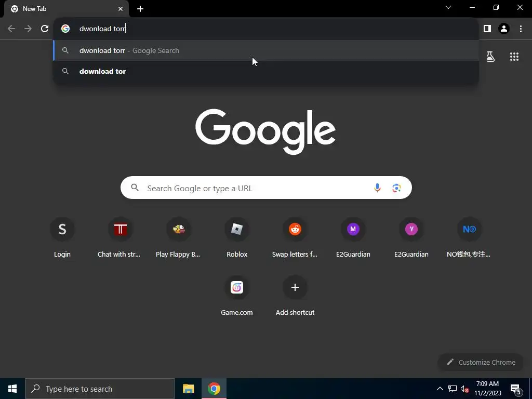Open the Game.com shortcut
Viewport: 532px width, 399px height.
(x=237, y=296)
